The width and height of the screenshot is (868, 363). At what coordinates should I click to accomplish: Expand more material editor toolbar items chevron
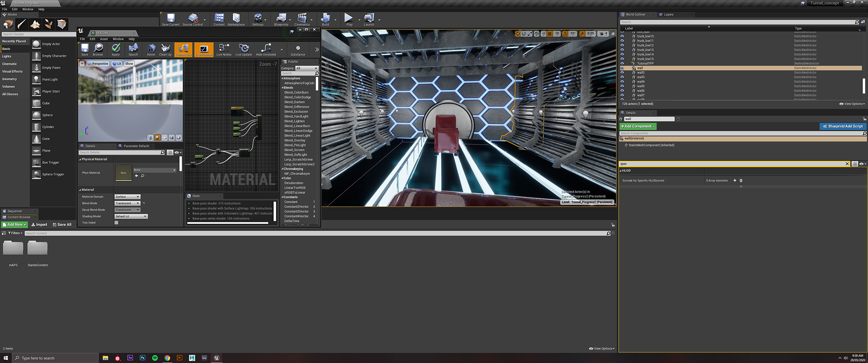(317, 49)
